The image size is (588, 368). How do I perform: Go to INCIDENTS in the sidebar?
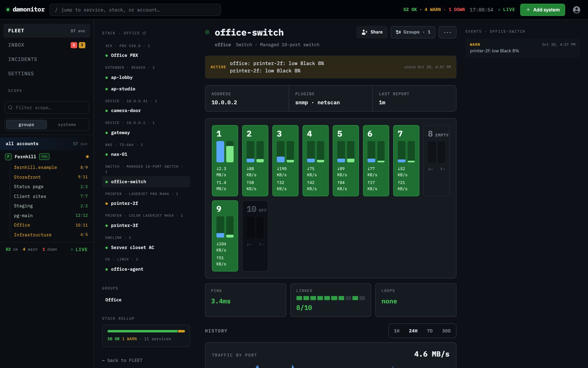click(x=47, y=59)
